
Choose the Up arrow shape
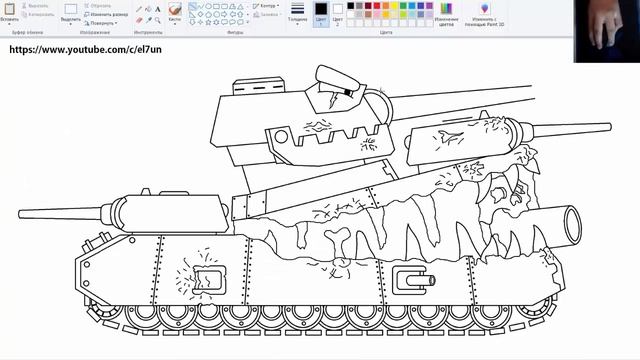click(240, 14)
